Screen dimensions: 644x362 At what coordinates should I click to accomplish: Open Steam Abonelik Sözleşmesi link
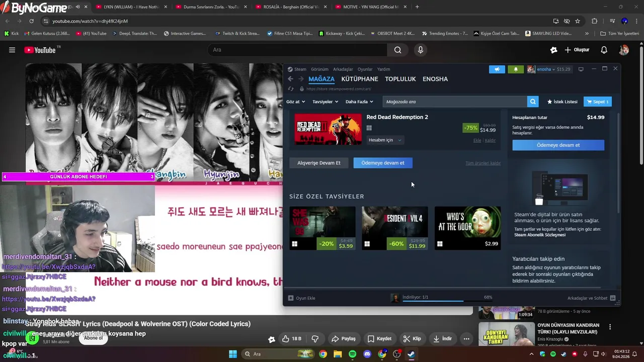pyautogui.click(x=540, y=235)
